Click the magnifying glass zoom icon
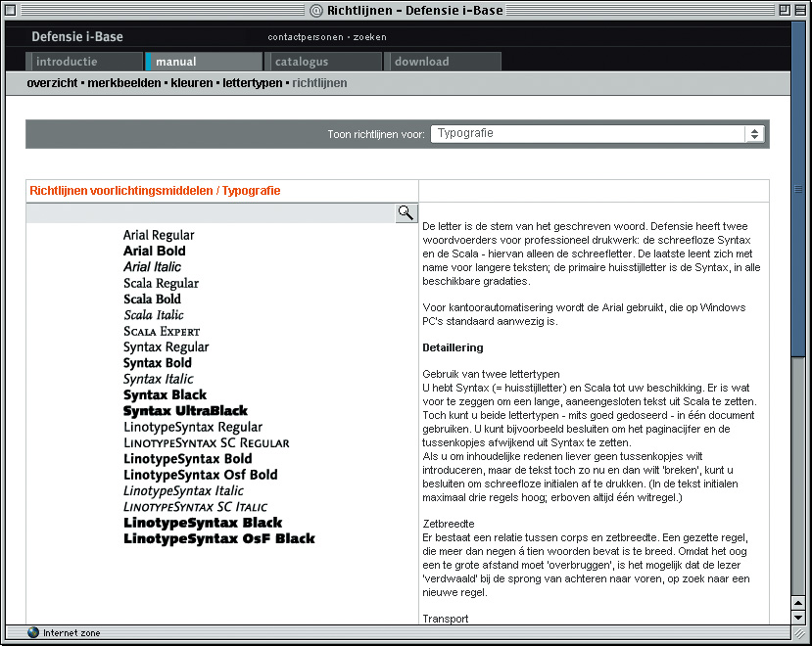 point(406,212)
